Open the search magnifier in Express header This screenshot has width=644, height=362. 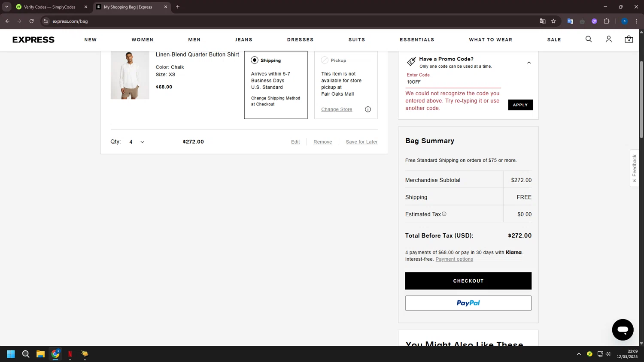589,39
